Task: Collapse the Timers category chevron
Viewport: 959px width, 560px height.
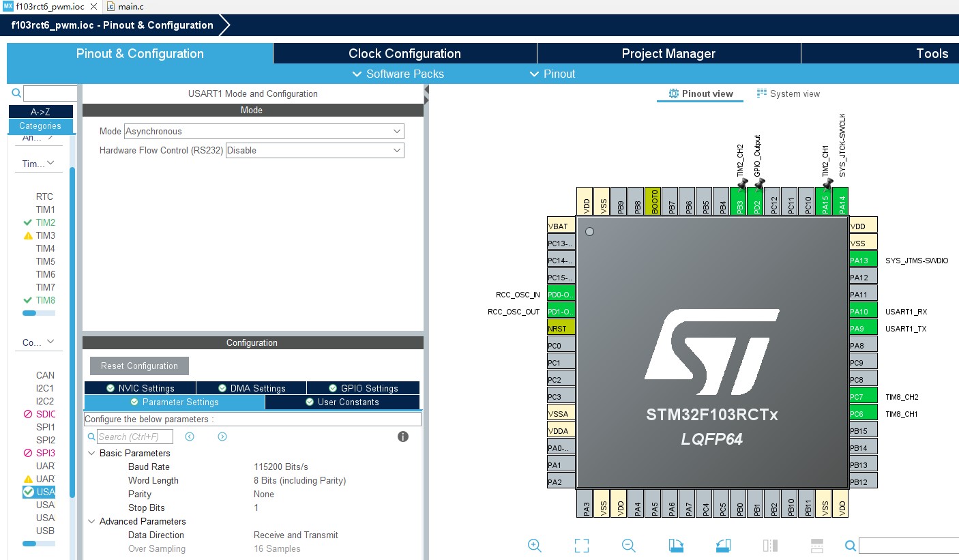Action: [50, 163]
